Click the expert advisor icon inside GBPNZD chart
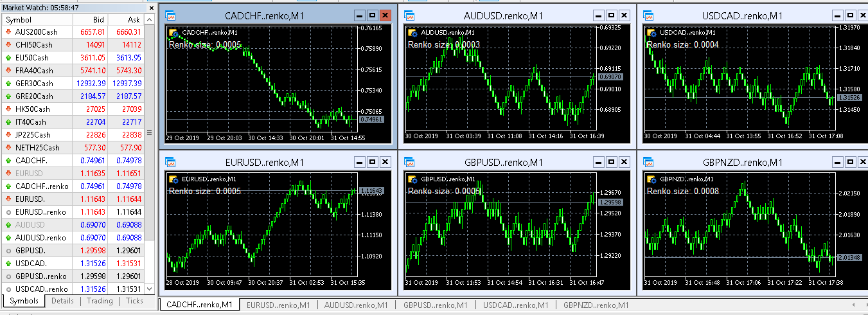 point(652,179)
